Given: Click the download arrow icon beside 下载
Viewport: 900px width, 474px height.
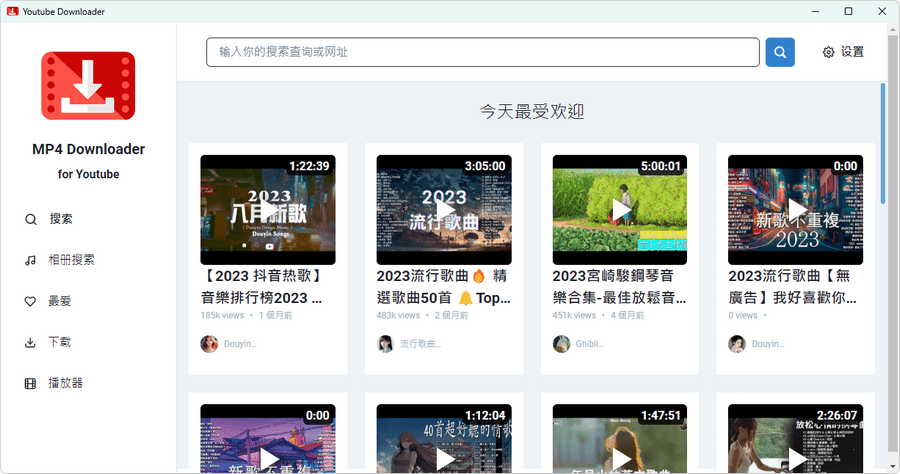Looking at the screenshot, I should 30,343.
